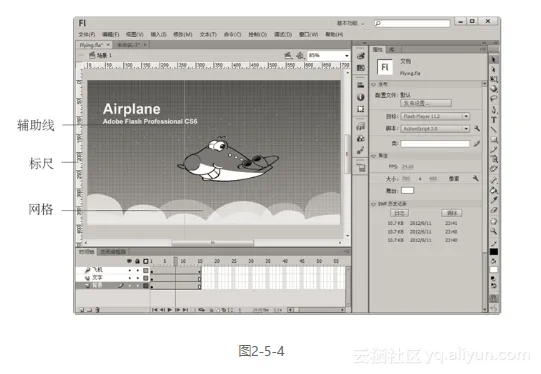Toggle lock dot of 文字 layer
541x374 pixels.
tap(138, 278)
